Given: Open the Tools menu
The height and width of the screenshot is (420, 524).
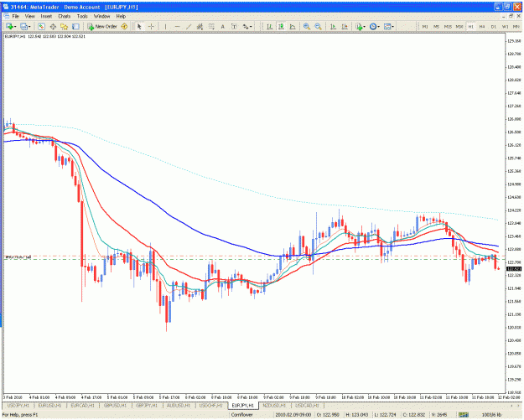Looking at the screenshot, I should [x=82, y=16].
